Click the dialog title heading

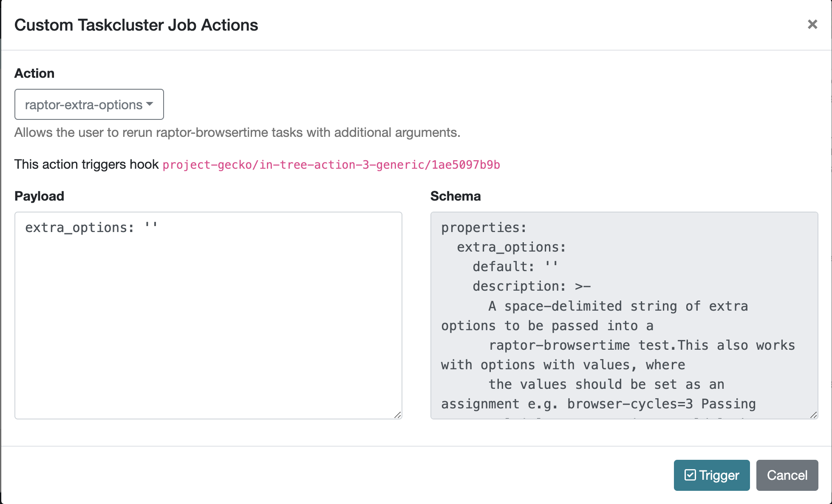pos(136,25)
